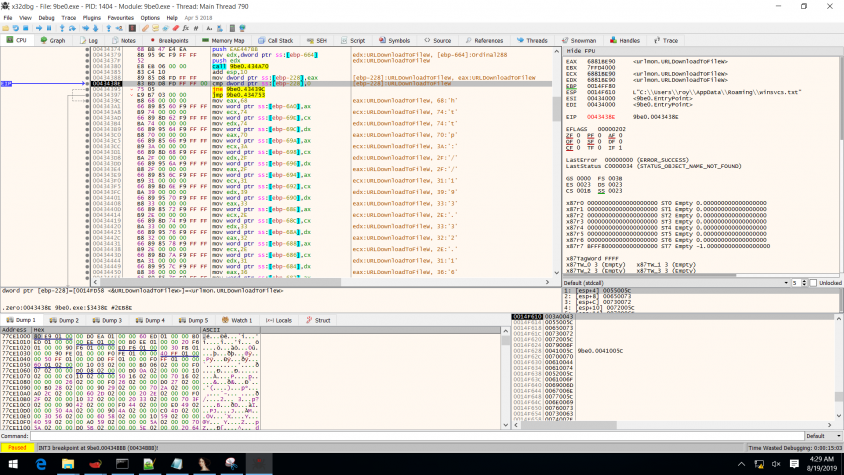
Task: Open the Default dropdown beside the Command bar
Action: [x=823, y=436]
